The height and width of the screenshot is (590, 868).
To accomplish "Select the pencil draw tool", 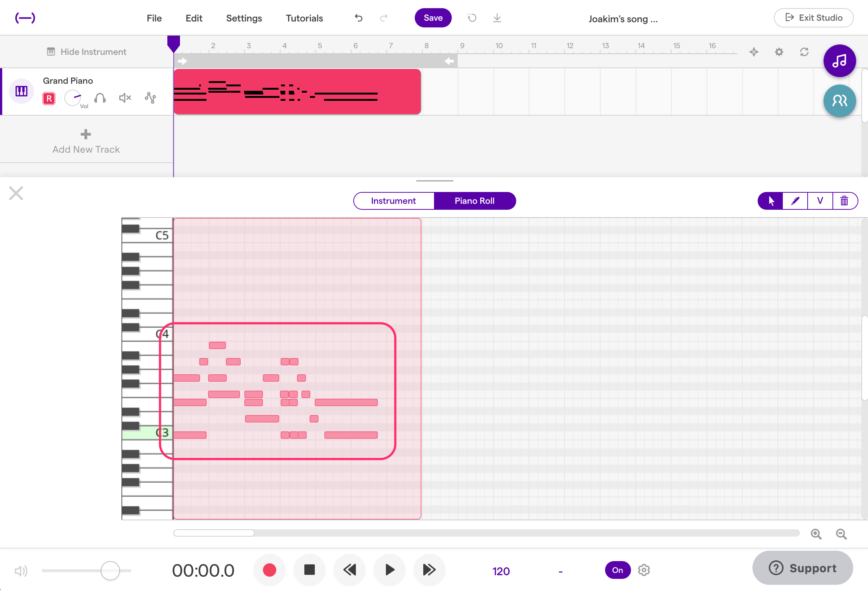I will click(795, 201).
